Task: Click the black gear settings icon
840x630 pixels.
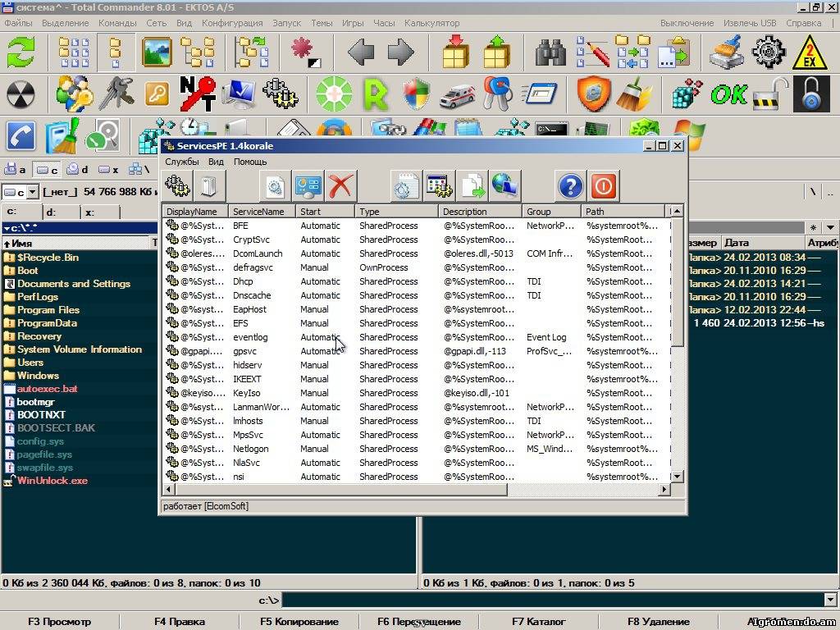Action: [769, 52]
